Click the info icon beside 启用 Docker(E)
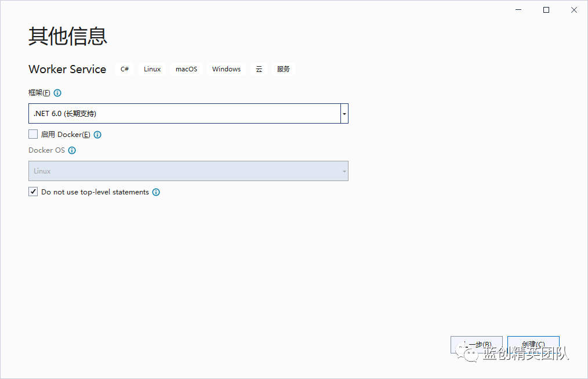Image resolution: width=588 pixels, height=379 pixels. point(97,134)
